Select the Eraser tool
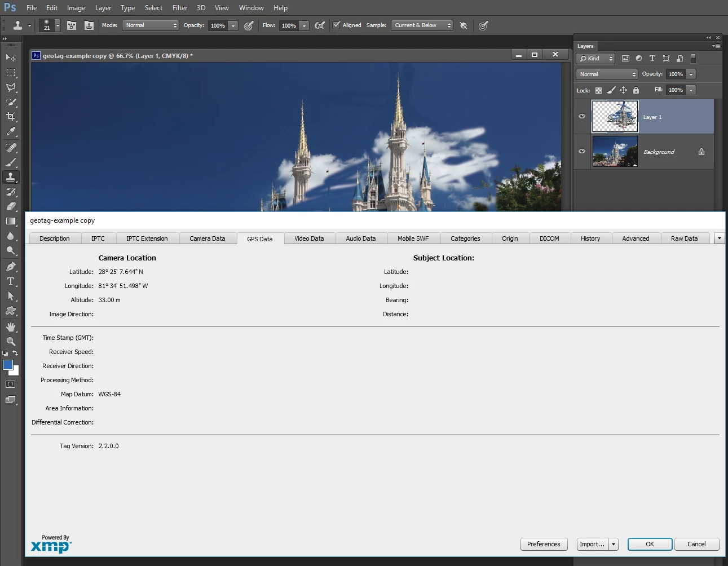 11,206
